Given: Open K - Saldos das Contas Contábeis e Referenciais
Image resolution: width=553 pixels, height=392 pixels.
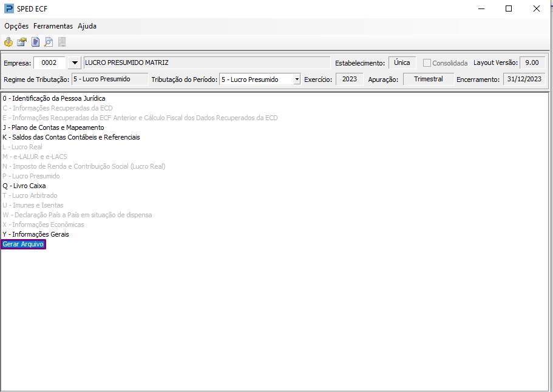Looking at the screenshot, I should (71, 137).
